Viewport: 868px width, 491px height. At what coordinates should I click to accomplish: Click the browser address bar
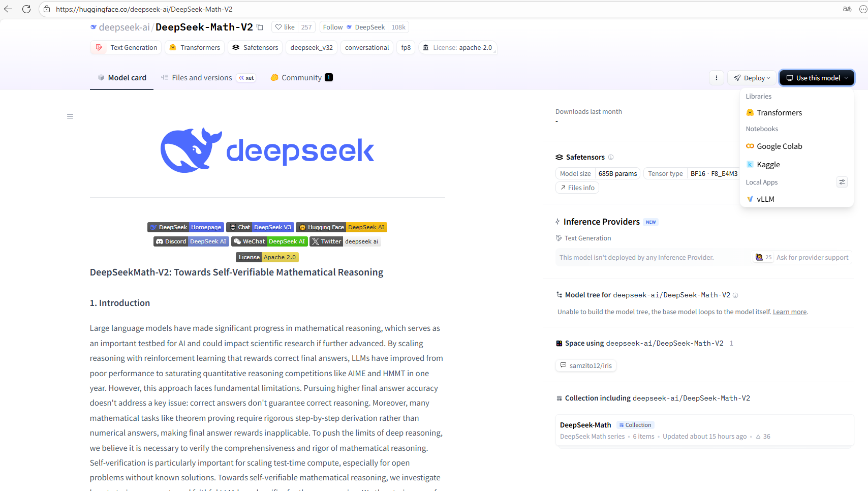coord(203,9)
